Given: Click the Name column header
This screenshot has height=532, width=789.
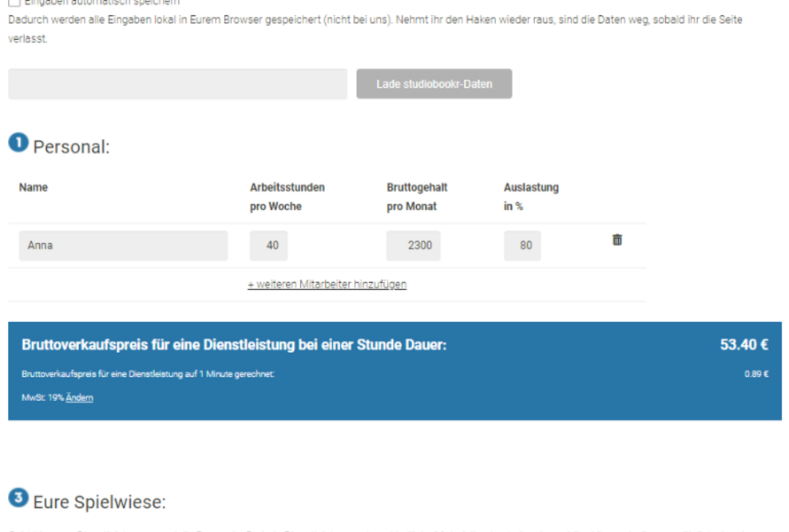Looking at the screenshot, I should click(x=33, y=187).
